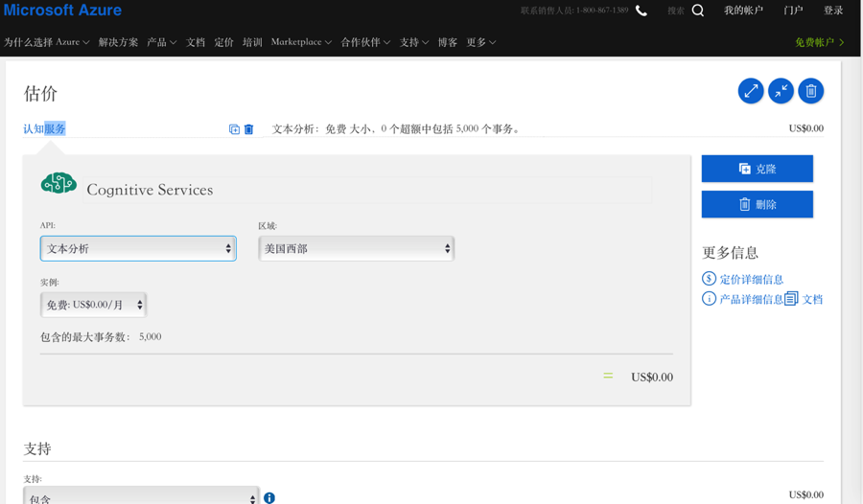Screen dimensions: 863x504
Task: Click info circle beside 产品详细信息
Action: 709,299
